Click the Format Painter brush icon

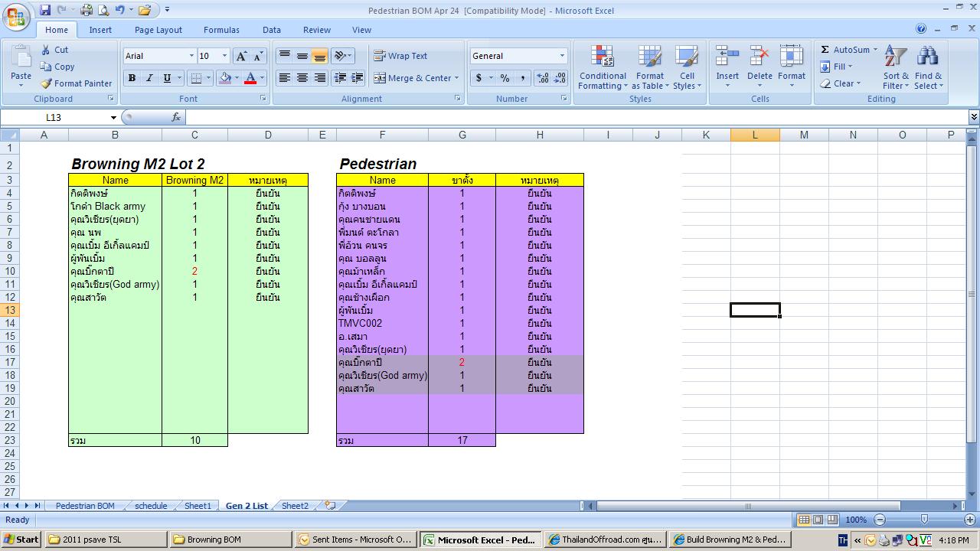(x=46, y=83)
